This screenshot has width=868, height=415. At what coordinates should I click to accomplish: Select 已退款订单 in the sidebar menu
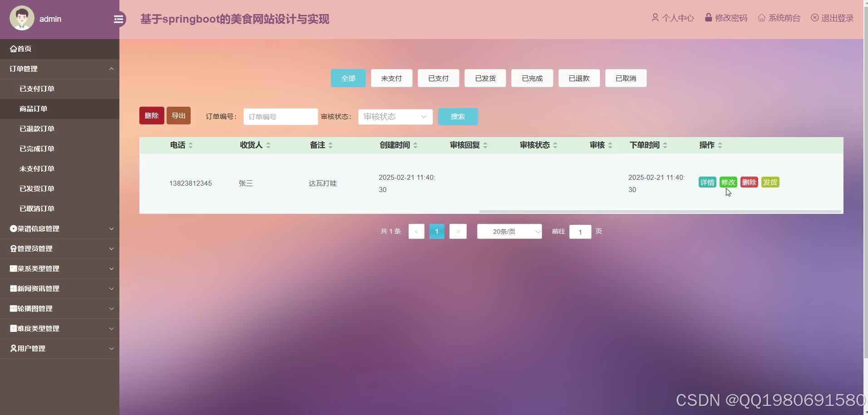37,128
